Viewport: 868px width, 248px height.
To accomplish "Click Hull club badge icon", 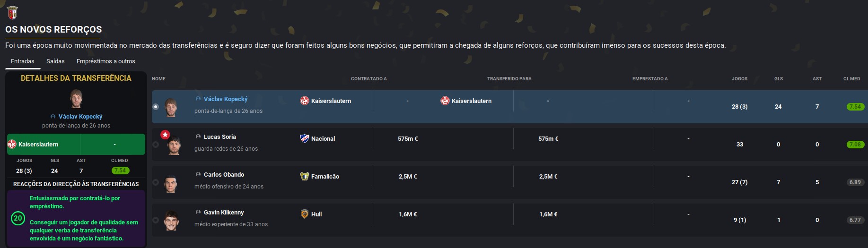I will [x=305, y=214].
